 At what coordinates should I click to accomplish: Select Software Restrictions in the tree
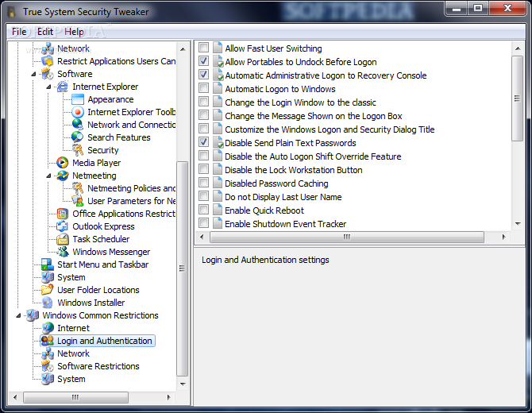point(98,366)
